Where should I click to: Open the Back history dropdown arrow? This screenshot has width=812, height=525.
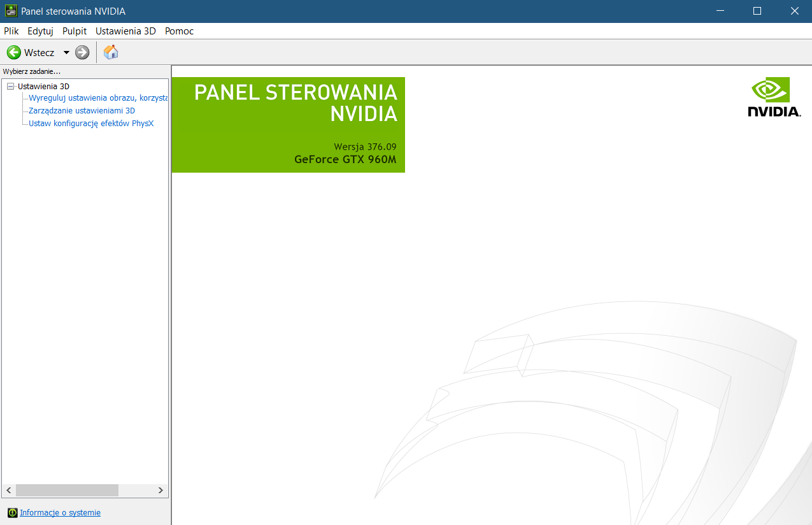click(66, 52)
